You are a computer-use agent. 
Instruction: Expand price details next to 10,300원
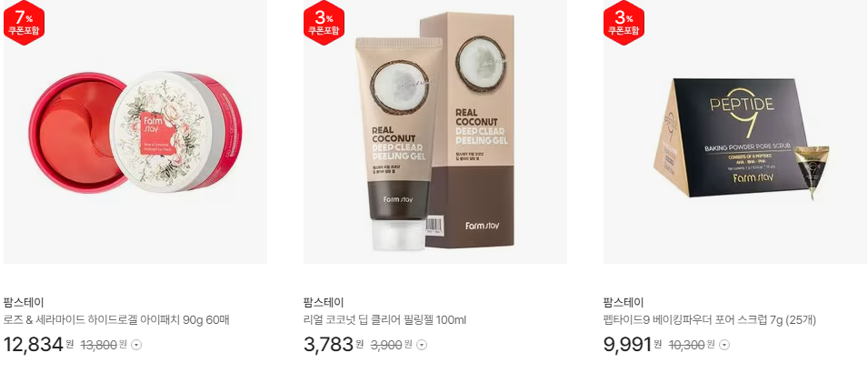click(724, 345)
